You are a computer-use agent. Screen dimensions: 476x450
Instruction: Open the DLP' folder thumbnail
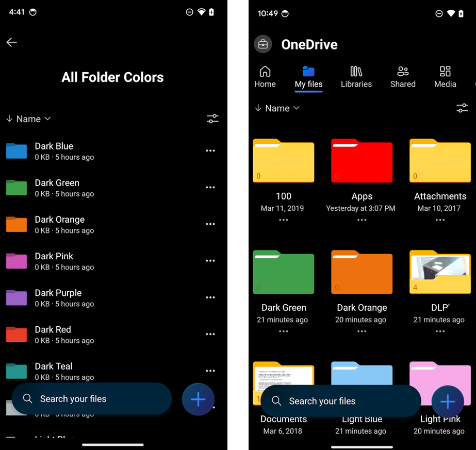coord(440,272)
